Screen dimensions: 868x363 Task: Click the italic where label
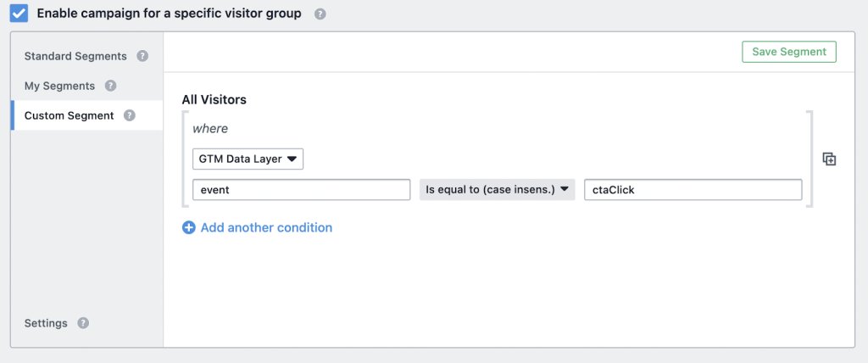pos(210,129)
